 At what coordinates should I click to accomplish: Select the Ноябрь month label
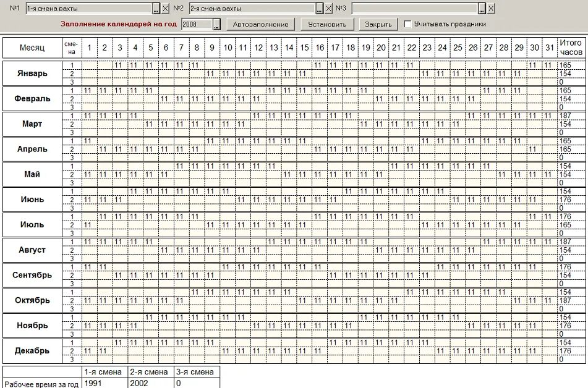[x=32, y=326]
